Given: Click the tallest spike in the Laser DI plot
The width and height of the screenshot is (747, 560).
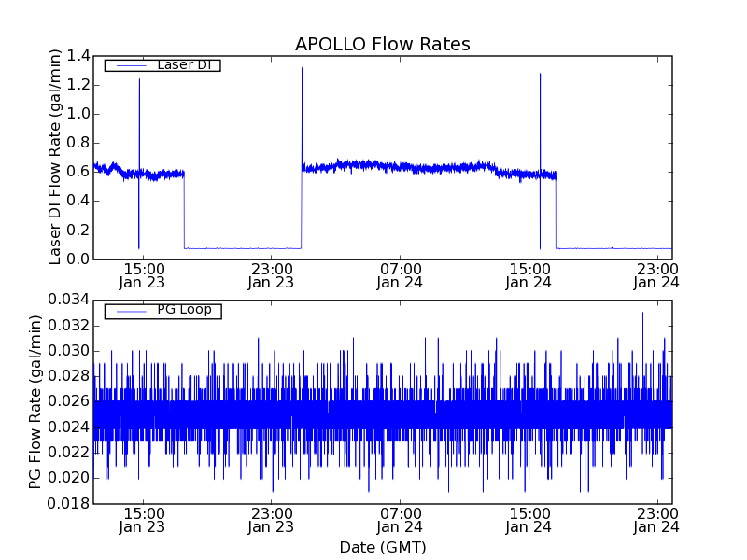Looking at the screenshot, I should pyautogui.click(x=302, y=70).
